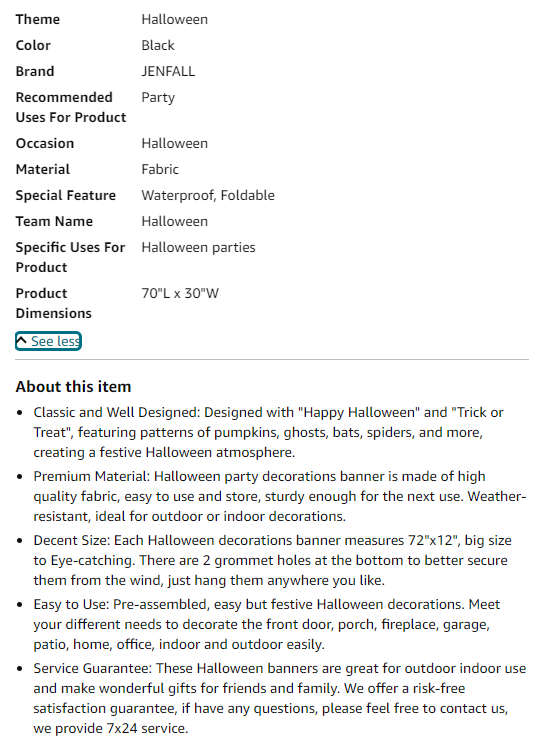Click the About this item heading
Viewport: 550px width, 748px height.
pos(73,386)
